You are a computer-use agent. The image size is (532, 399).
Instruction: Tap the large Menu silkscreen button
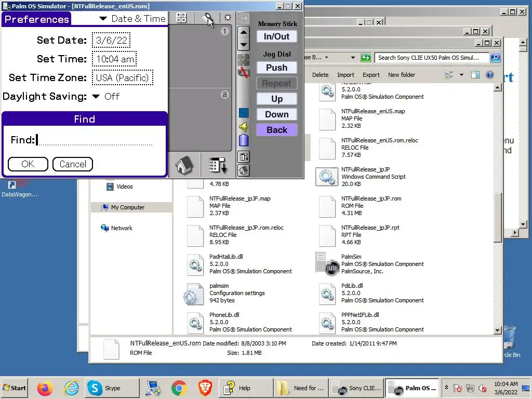point(218,165)
